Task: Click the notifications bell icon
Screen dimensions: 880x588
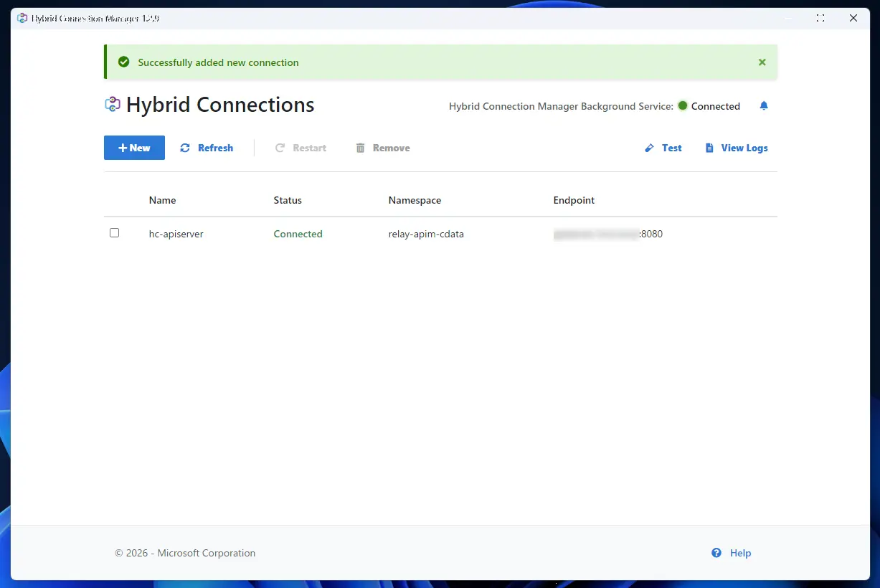Action: click(764, 106)
